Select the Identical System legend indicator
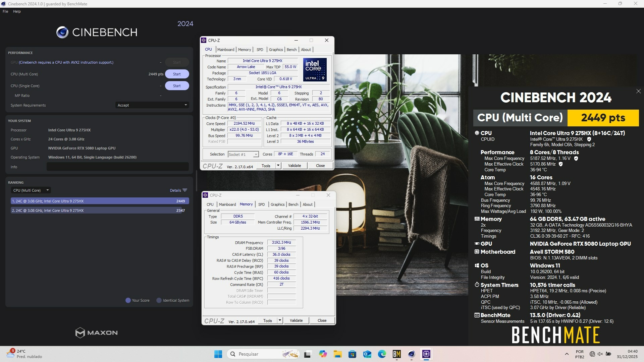 pyautogui.click(x=159, y=300)
